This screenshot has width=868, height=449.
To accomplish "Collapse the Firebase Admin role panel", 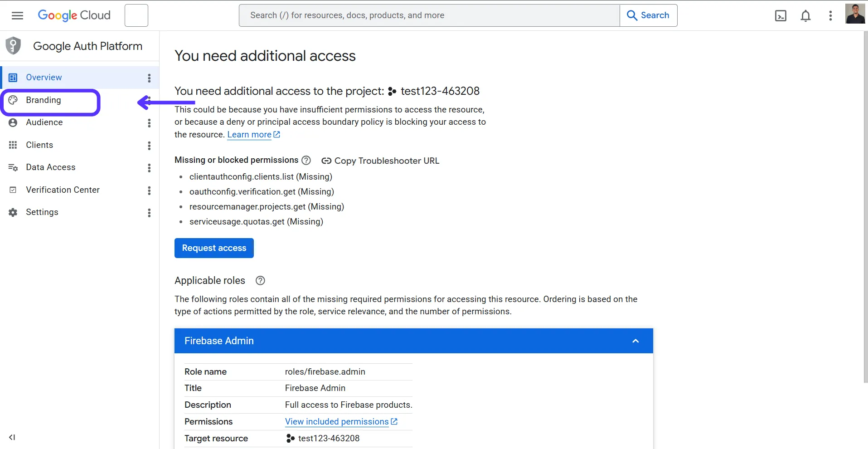I will (635, 341).
